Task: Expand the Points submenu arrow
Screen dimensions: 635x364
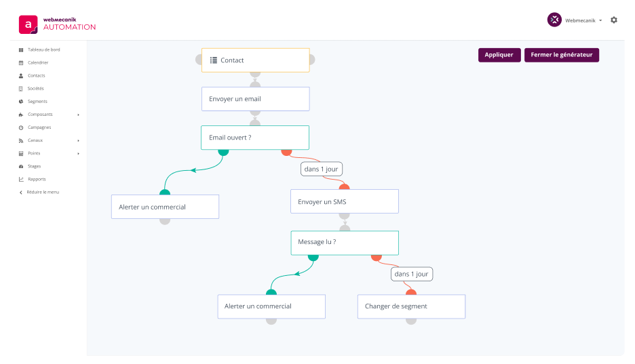Action: coord(79,153)
